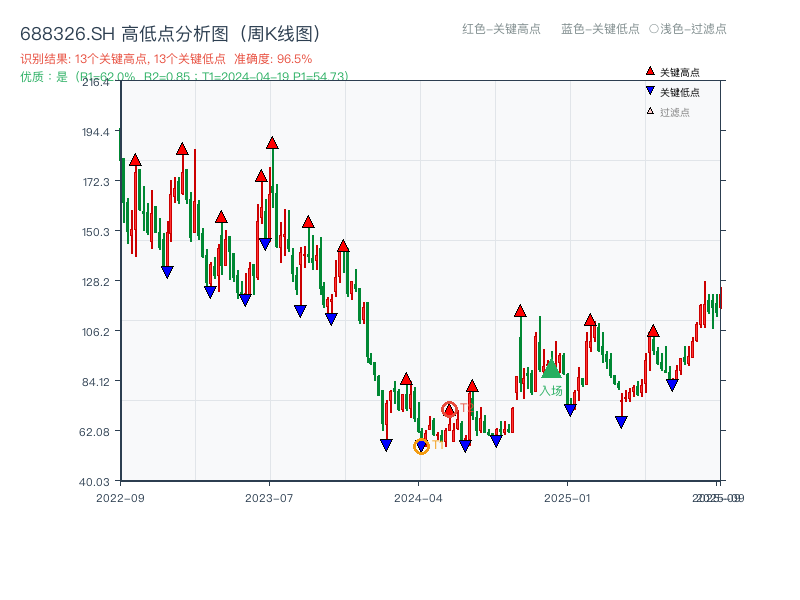Click the red 关键高点 triangle icon in the legend
Image resolution: width=800 pixels, height=600 pixels.
(651, 71)
